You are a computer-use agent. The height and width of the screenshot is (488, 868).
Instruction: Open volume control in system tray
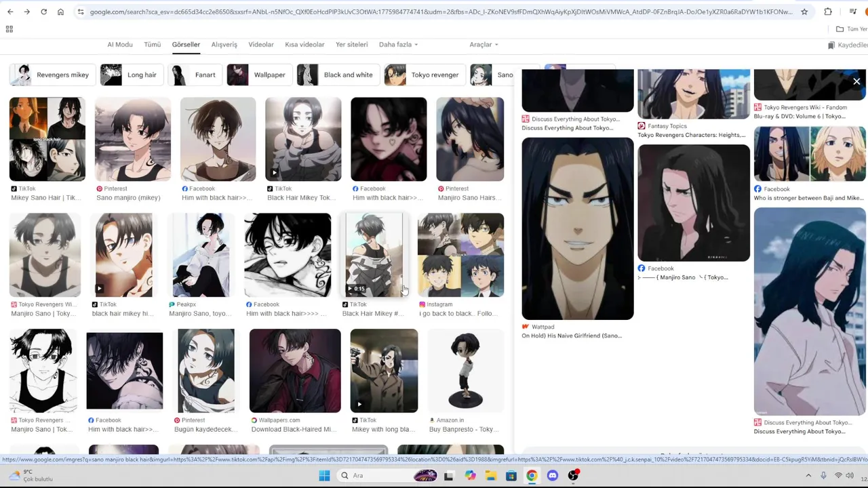pos(850,475)
